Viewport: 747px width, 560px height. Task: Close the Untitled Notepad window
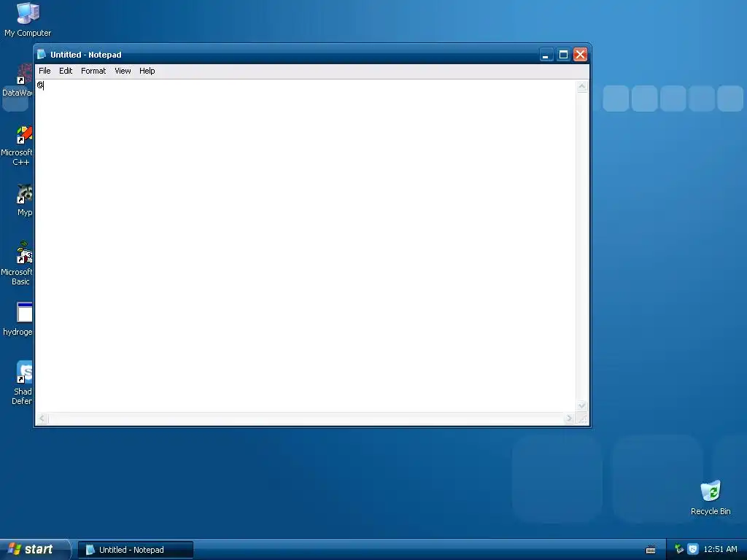[580, 55]
